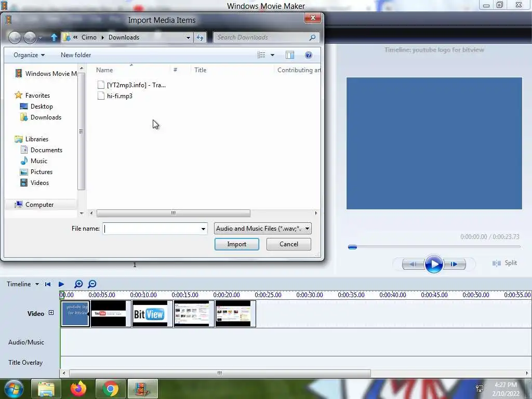532x399 pixels.
Task: Open the recent pages dropdown arrow
Action: coord(40,37)
